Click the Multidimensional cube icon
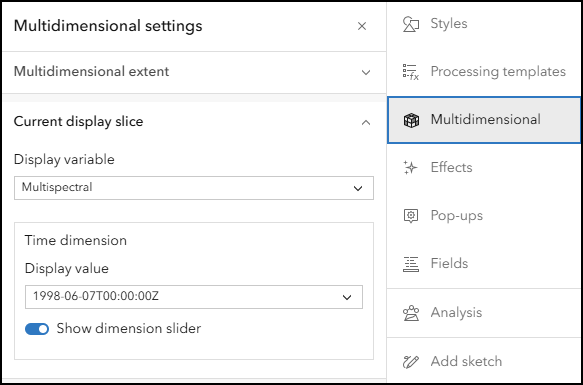 411,120
